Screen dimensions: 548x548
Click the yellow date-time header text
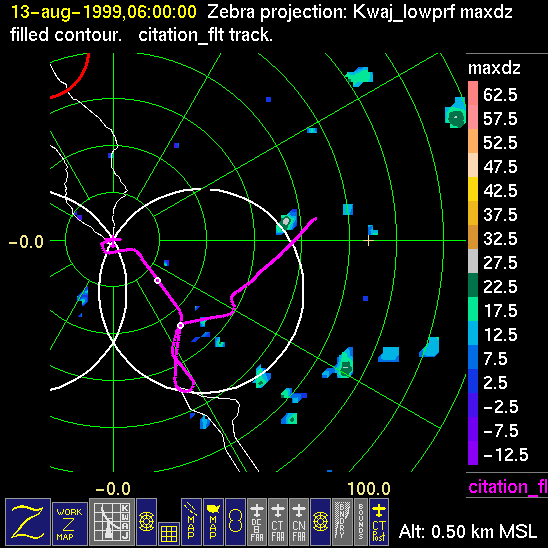(104, 12)
